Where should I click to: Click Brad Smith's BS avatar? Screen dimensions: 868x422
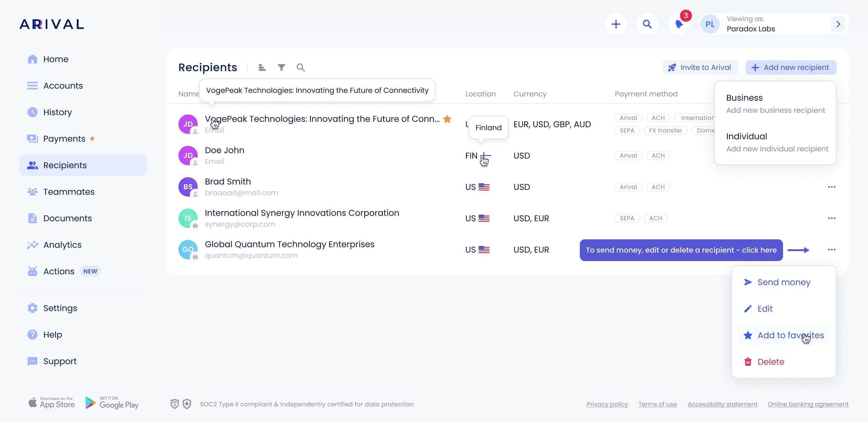[188, 187]
